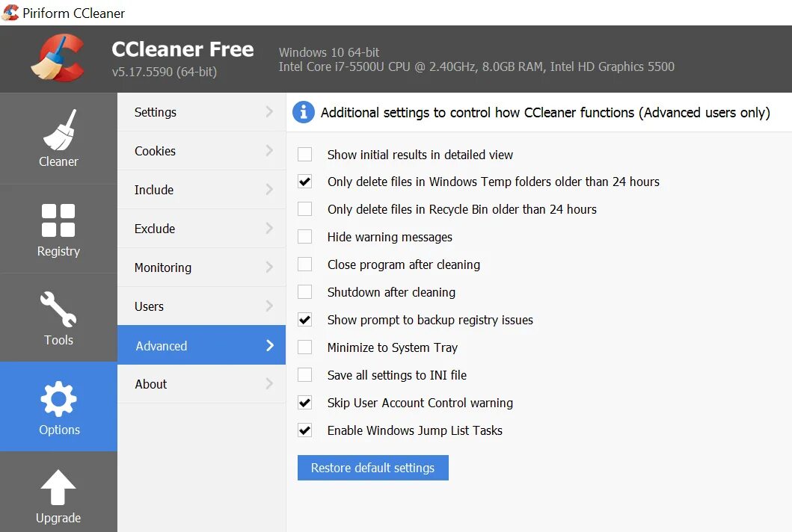Click the Registry label in sidebar

tap(58, 251)
